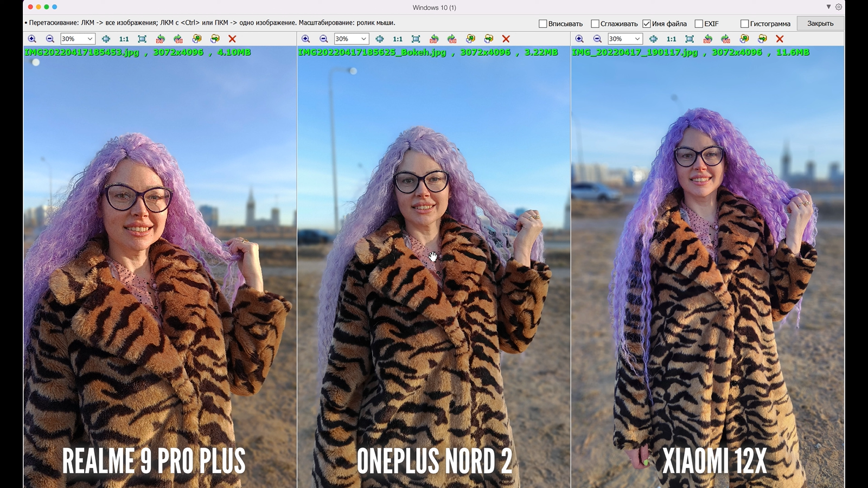Click the crosshair center icon above the Xiaomi photo
Image resolution: width=868 pixels, height=488 pixels.
pos(653,39)
